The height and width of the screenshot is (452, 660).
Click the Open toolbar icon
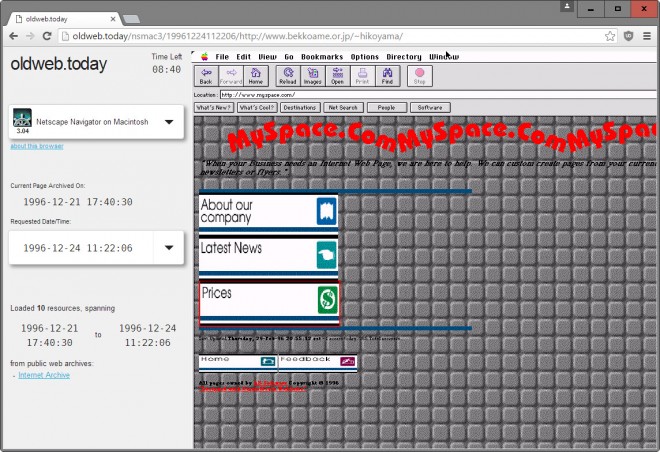[337, 75]
